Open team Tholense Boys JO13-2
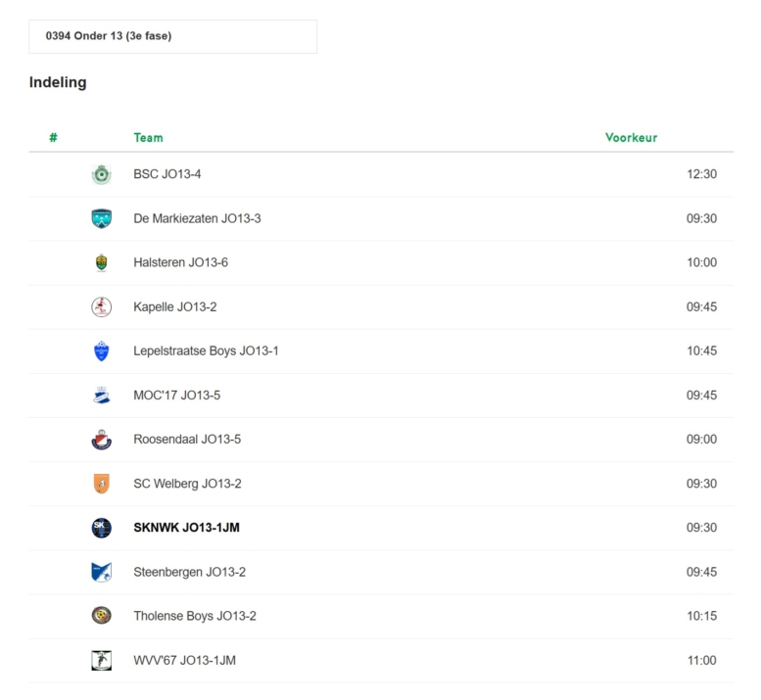This screenshot has height=700, width=761. (195, 616)
